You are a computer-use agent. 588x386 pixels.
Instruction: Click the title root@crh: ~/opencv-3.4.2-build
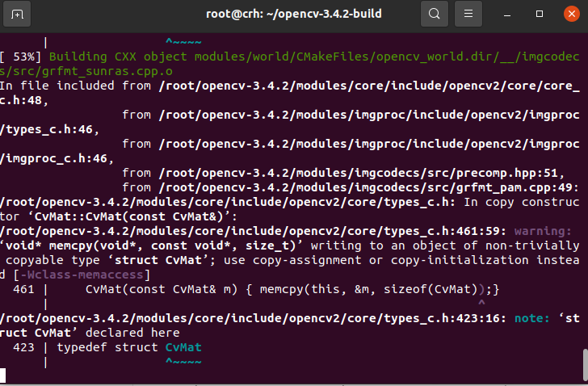(x=294, y=14)
